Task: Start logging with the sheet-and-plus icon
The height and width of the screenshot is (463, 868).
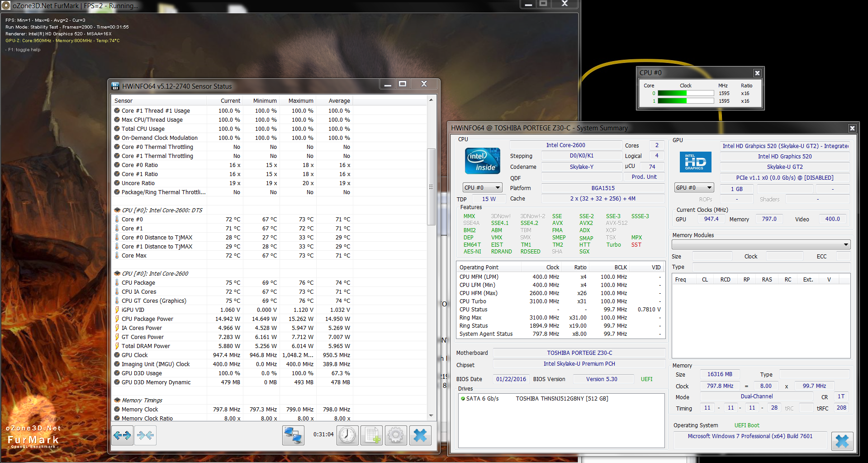Action: [x=372, y=435]
